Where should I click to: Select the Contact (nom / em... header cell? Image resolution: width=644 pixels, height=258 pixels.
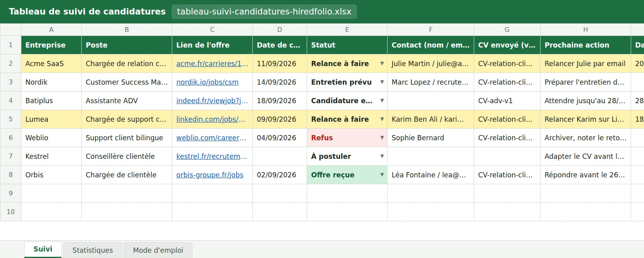coord(431,45)
